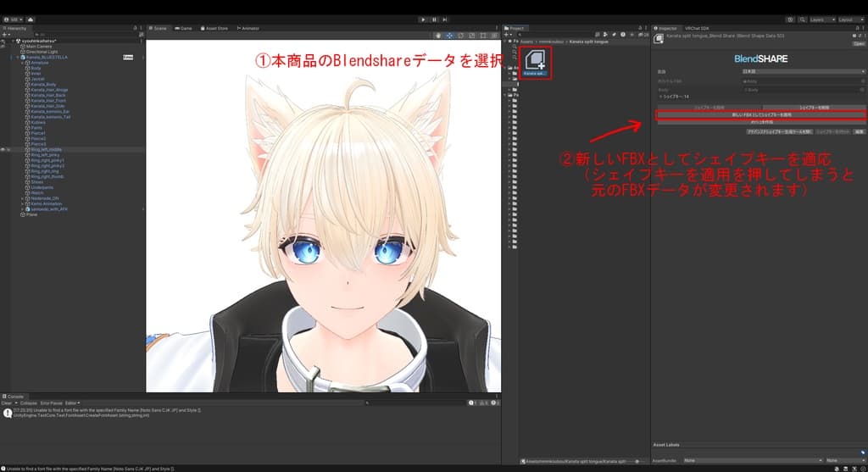
Task: Start Play mode with the Play button
Action: point(424,19)
